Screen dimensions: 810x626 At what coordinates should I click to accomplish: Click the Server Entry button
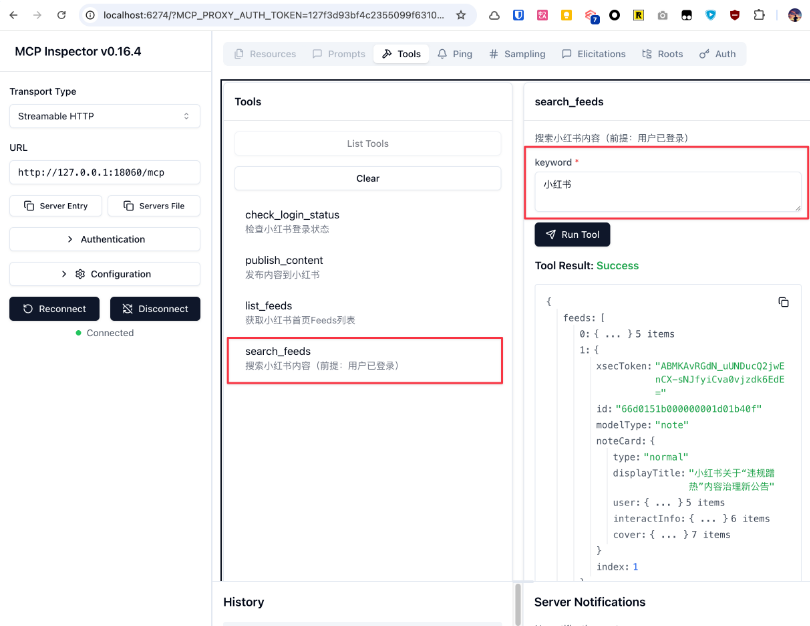coord(56,206)
